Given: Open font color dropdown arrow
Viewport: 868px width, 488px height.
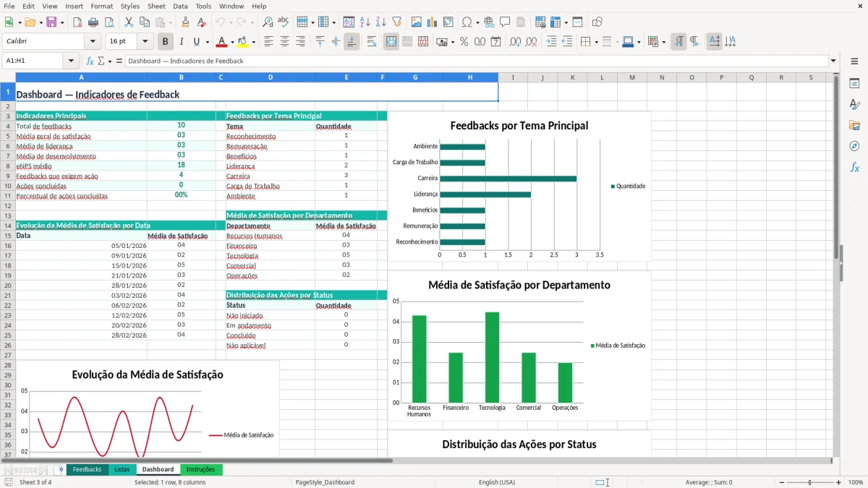Looking at the screenshot, I should point(231,42).
